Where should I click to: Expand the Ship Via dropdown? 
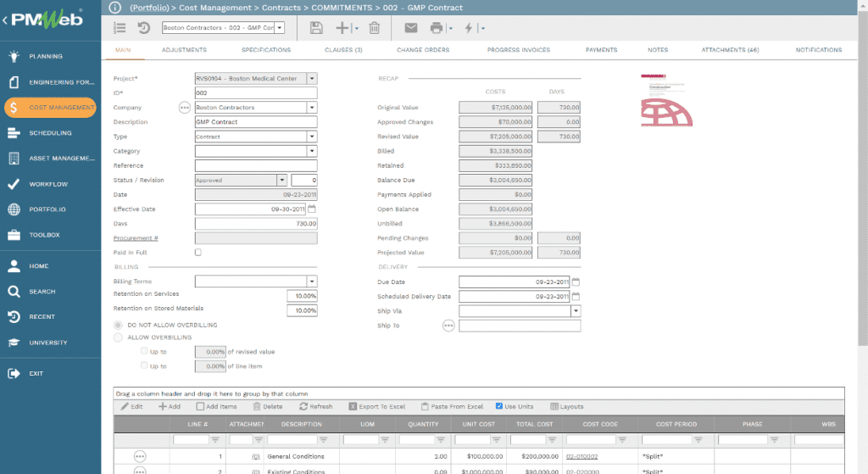click(576, 310)
